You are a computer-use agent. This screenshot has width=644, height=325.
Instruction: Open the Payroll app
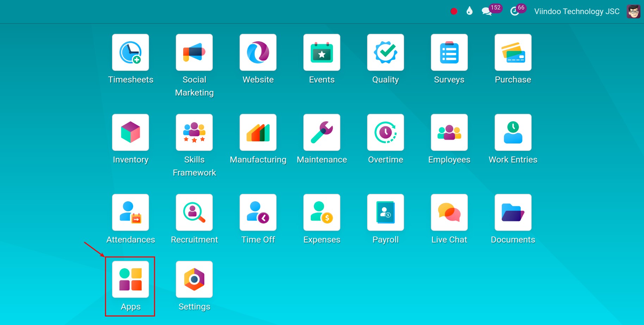click(x=385, y=213)
